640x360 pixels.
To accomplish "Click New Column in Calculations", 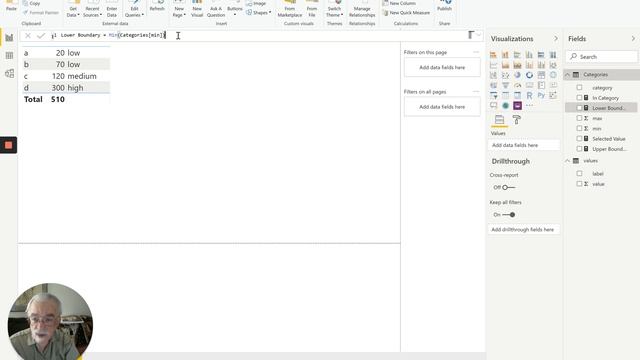I will click(399, 3).
